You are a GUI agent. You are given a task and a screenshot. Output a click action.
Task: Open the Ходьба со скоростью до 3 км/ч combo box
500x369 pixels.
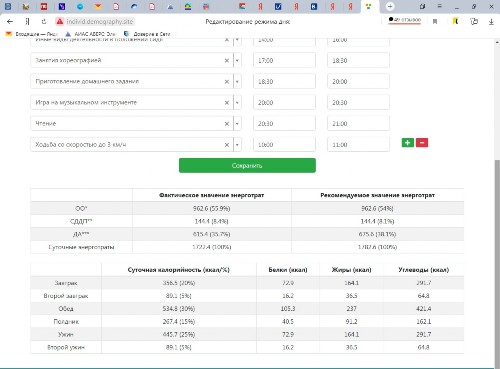tap(136, 145)
